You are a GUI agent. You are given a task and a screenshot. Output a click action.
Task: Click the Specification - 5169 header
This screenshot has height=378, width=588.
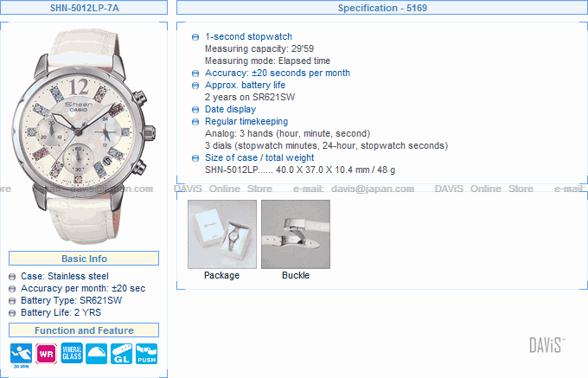(x=382, y=8)
